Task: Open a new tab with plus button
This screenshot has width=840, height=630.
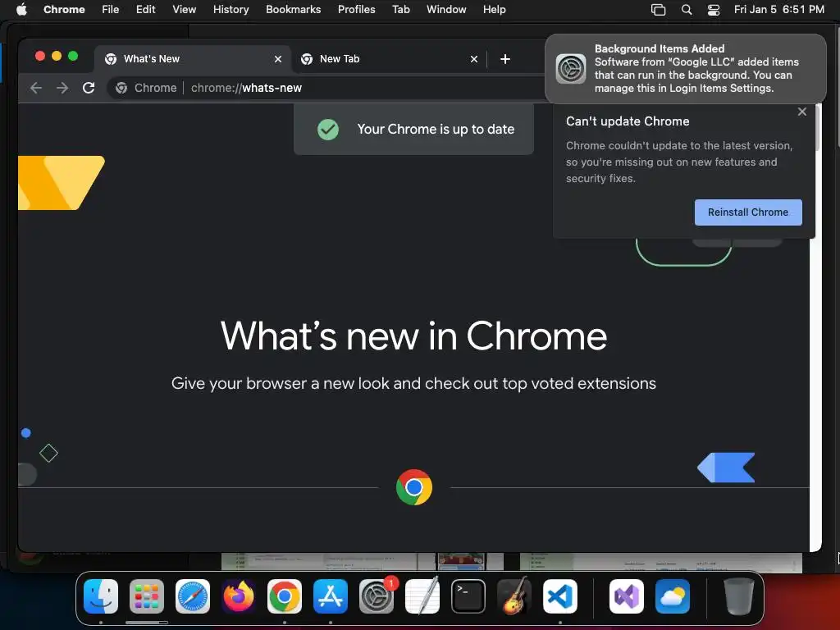Action: pos(505,59)
